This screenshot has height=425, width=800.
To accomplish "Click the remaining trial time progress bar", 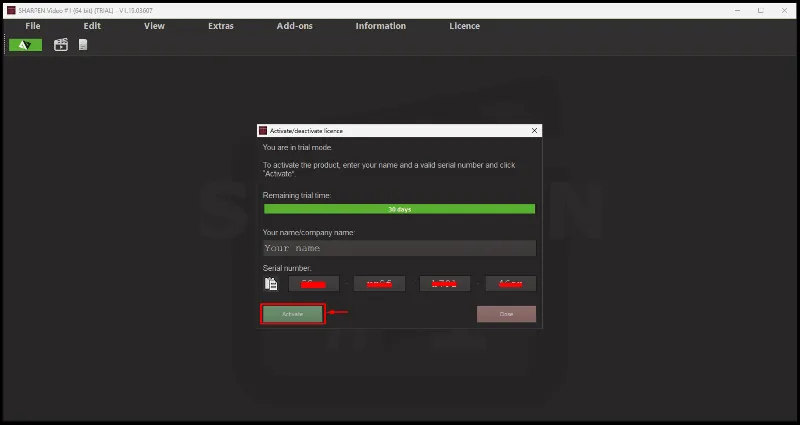I will tap(399, 209).
